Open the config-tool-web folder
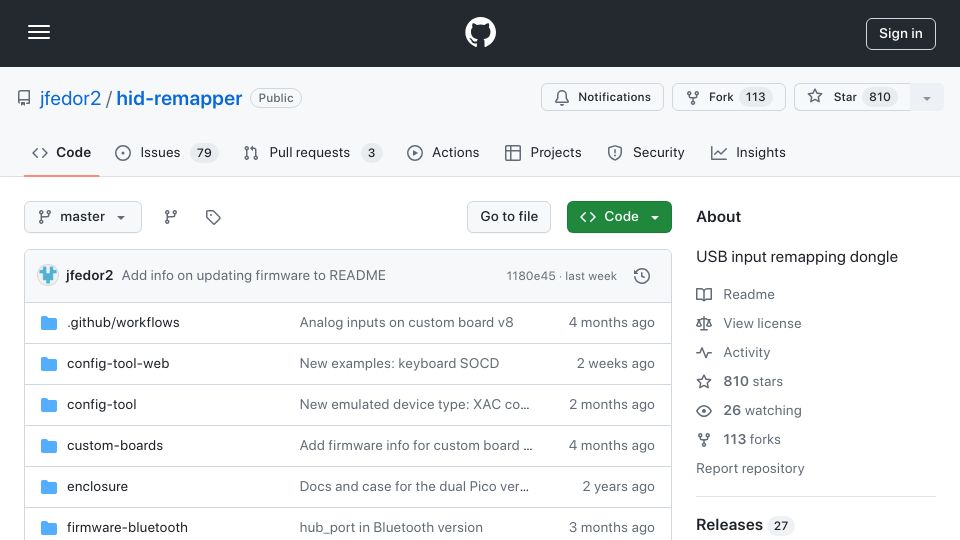The image size is (960, 540). coord(118,364)
